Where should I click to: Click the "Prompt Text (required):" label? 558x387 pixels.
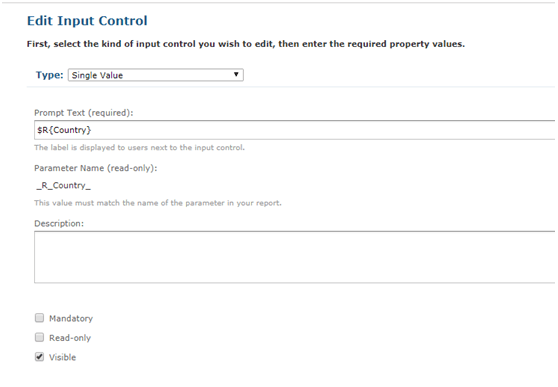(x=84, y=113)
